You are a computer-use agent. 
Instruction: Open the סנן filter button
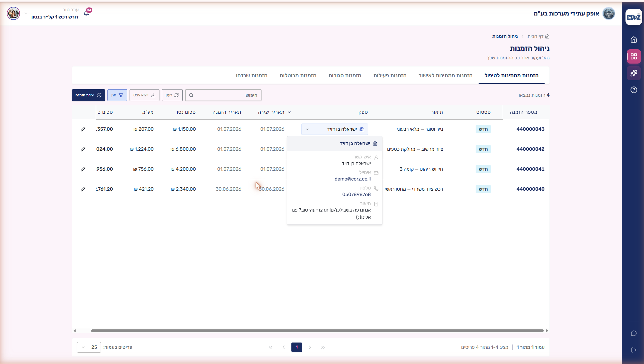pyautogui.click(x=117, y=95)
